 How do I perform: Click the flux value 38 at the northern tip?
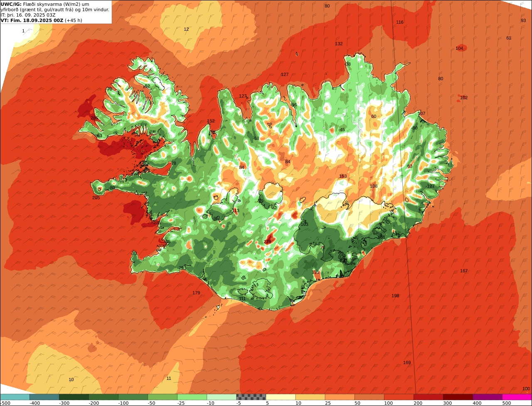[x=348, y=64]
